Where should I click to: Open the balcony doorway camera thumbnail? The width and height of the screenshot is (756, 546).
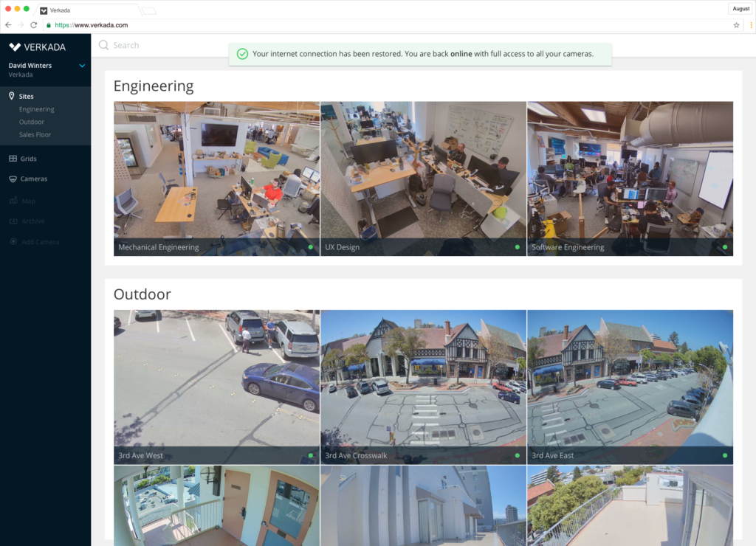click(x=216, y=505)
